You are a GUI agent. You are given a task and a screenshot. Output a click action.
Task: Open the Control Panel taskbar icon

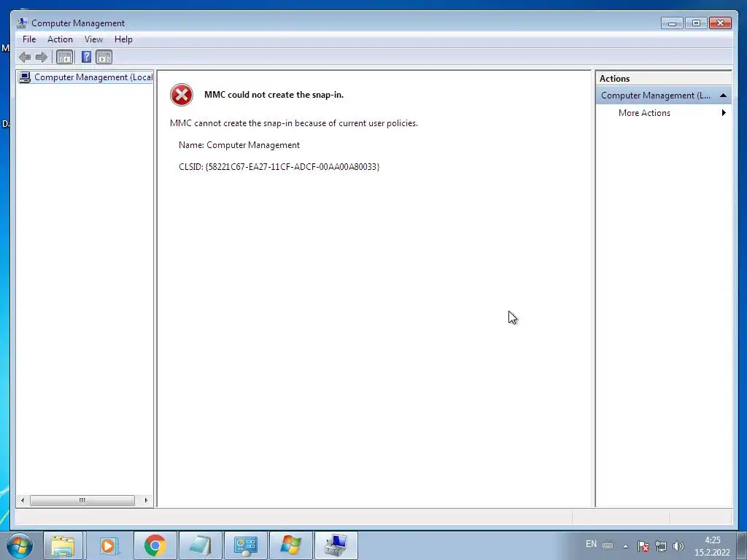tap(246, 545)
